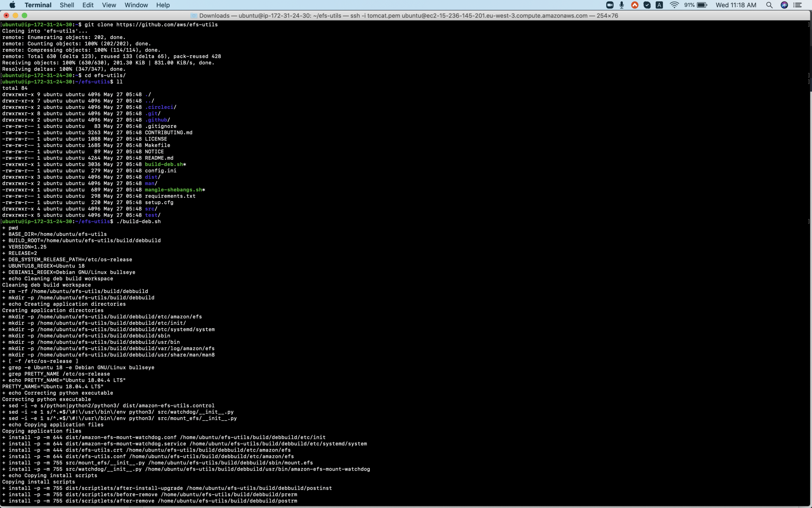Click the folder proxy icon in title bar
This screenshot has height=508, width=812.
(x=194, y=15)
